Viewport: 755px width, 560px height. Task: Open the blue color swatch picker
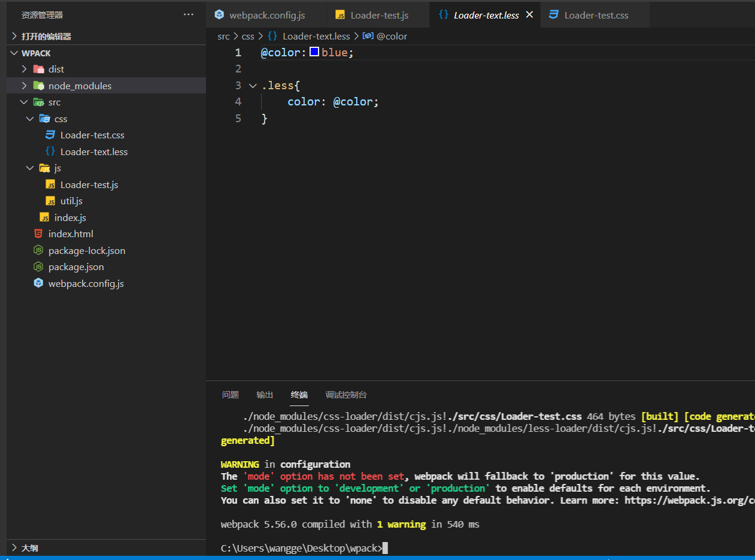coord(314,52)
